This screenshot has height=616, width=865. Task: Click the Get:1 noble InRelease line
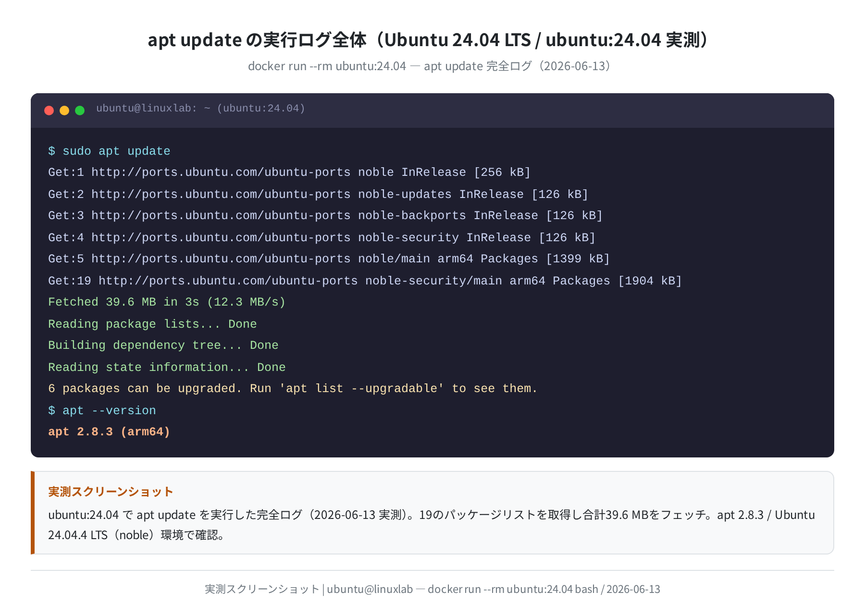[x=289, y=172]
